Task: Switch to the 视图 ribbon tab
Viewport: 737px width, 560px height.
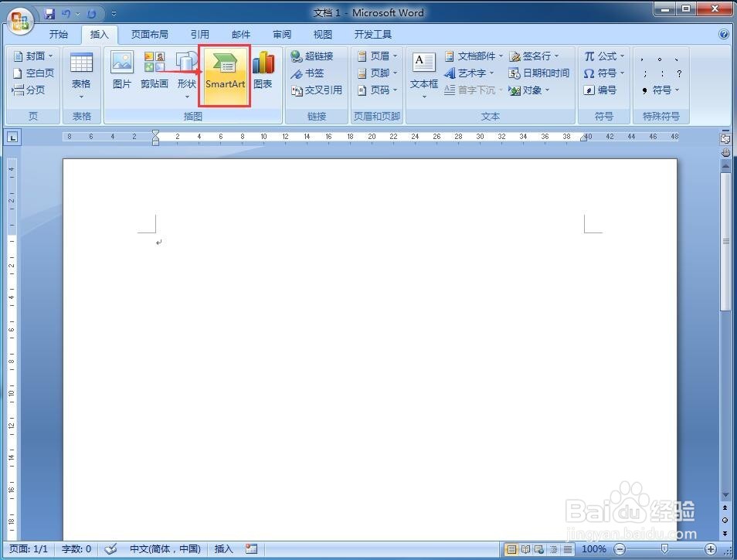Action: [322, 34]
